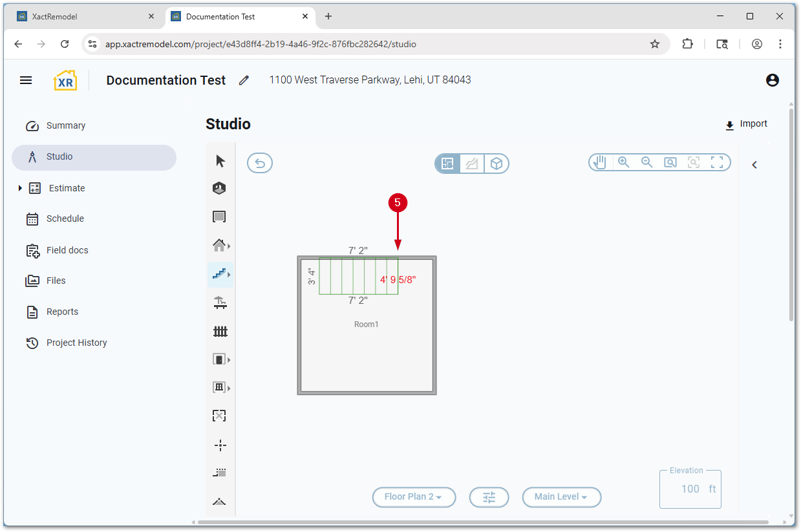
Task: Enter fullscreen canvas view
Action: [x=717, y=162]
